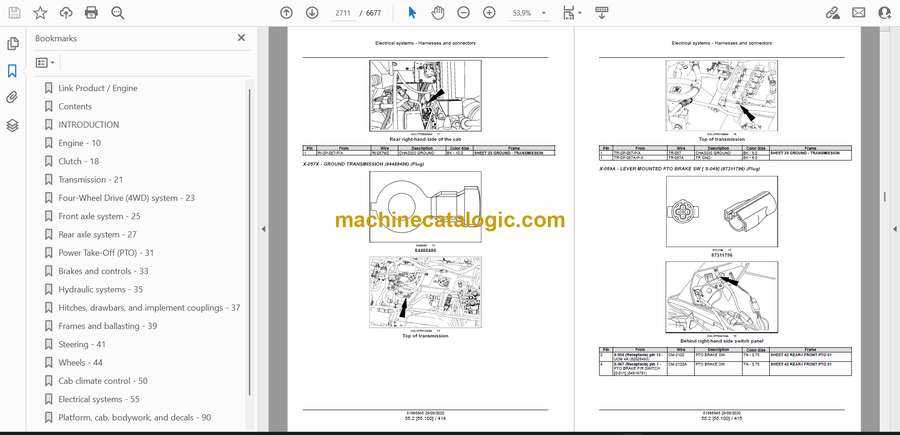The width and height of the screenshot is (900, 435).
Task: Send file by email envelope icon
Action: coord(859,13)
